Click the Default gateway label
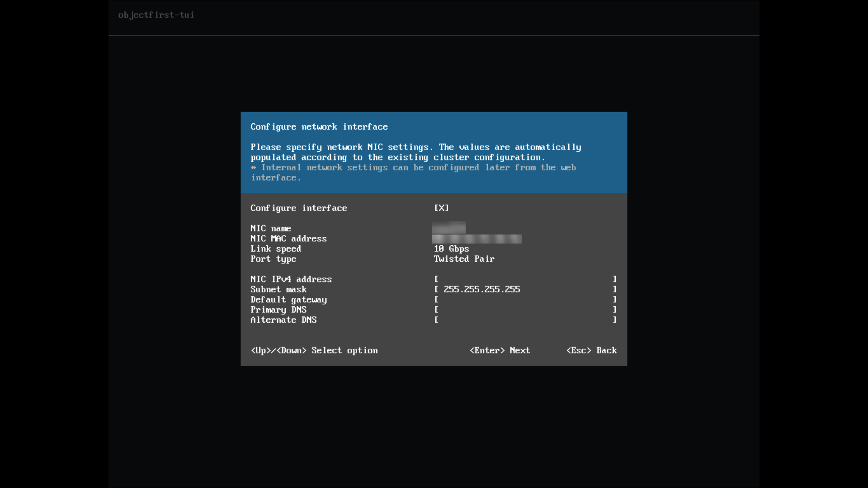This screenshot has height=488, width=868. (288, 300)
